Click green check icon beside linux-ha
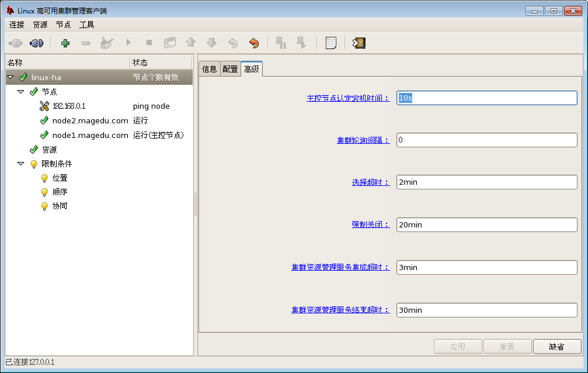588x373 pixels. click(23, 77)
